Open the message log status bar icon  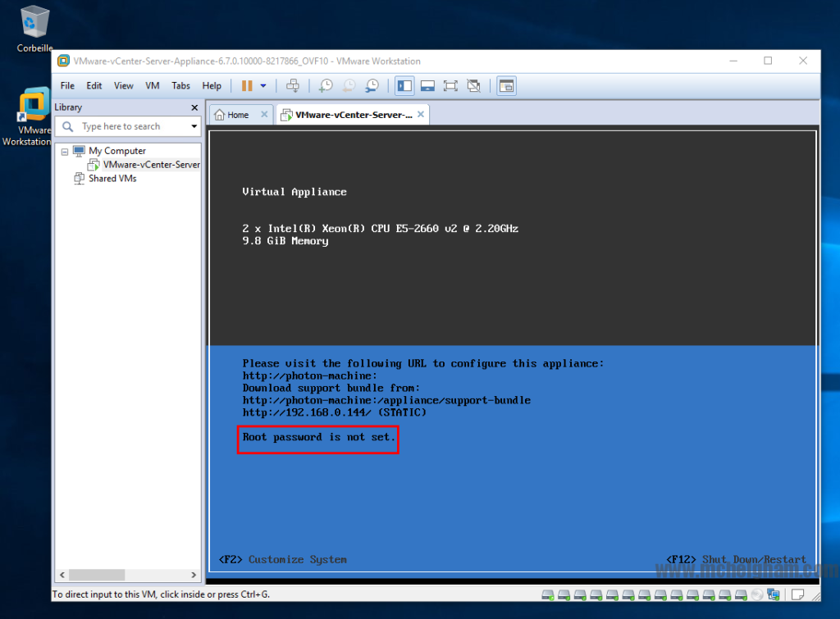tap(797, 594)
